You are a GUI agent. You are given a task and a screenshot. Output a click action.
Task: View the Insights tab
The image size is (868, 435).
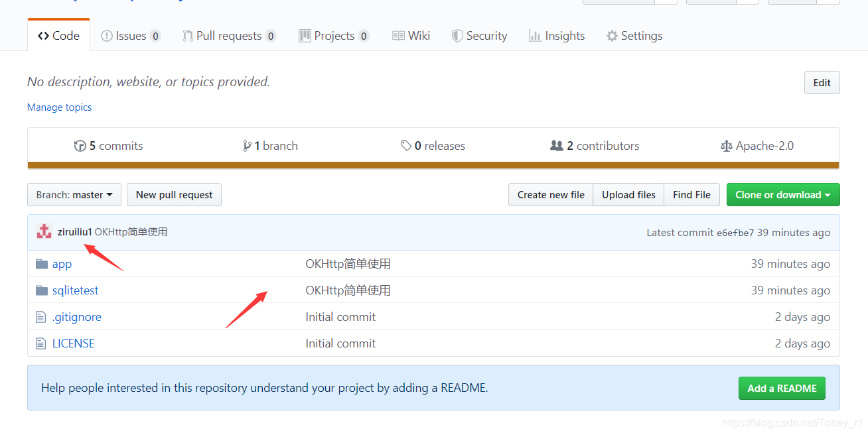tap(557, 36)
